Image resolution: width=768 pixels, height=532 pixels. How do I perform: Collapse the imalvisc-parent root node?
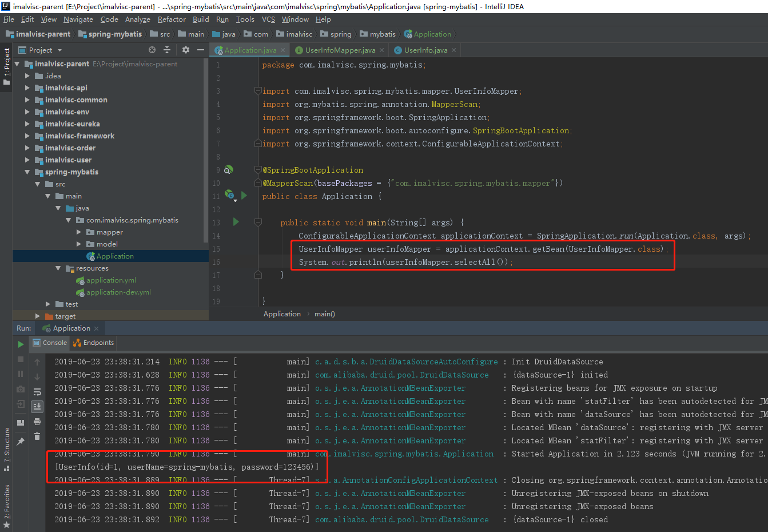click(x=17, y=64)
